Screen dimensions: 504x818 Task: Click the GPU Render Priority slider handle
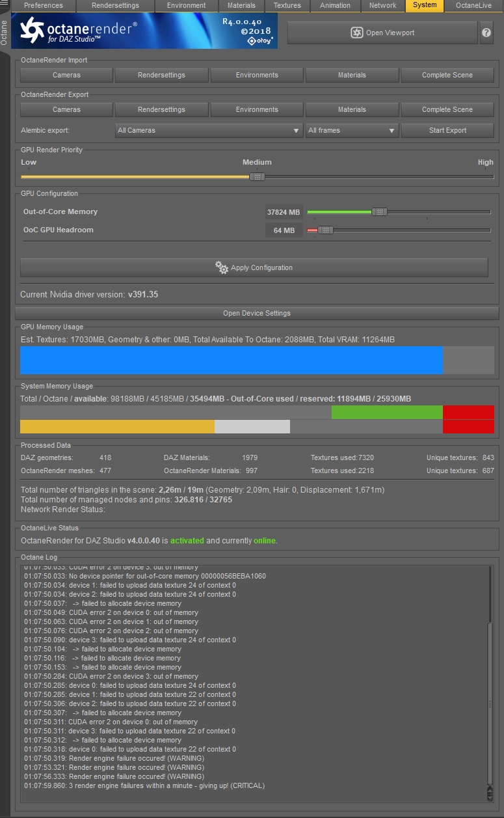[258, 176]
